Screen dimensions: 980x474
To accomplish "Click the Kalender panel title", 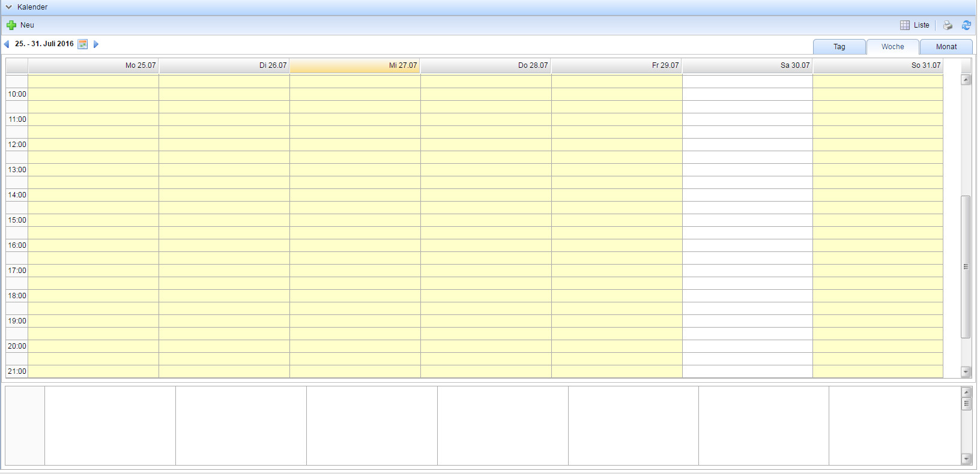I will pyautogui.click(x=32, y=7).
